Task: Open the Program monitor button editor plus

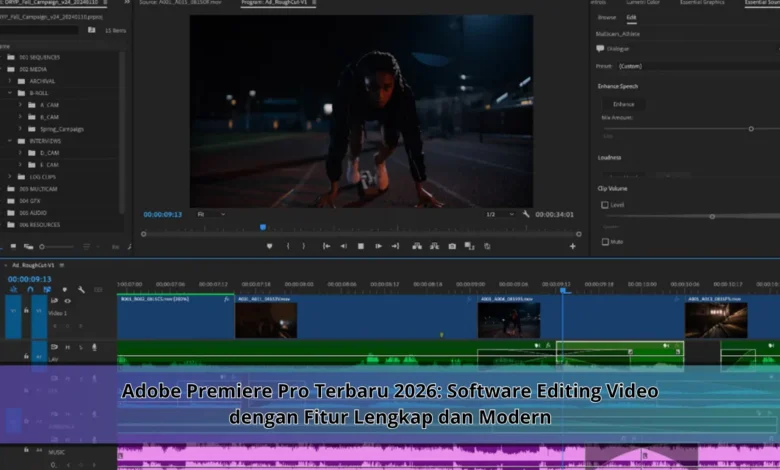Action: pyautogui.click(x=573, y=246)
